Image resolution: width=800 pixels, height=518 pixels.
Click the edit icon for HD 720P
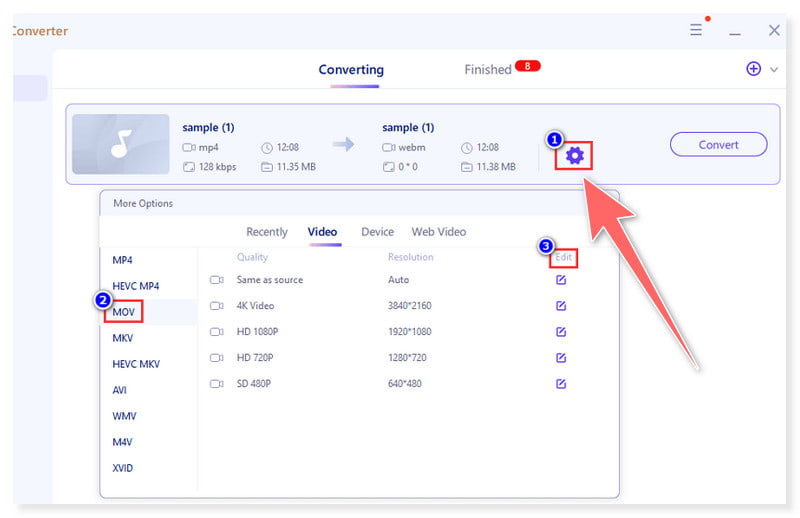tap(561, 358)
